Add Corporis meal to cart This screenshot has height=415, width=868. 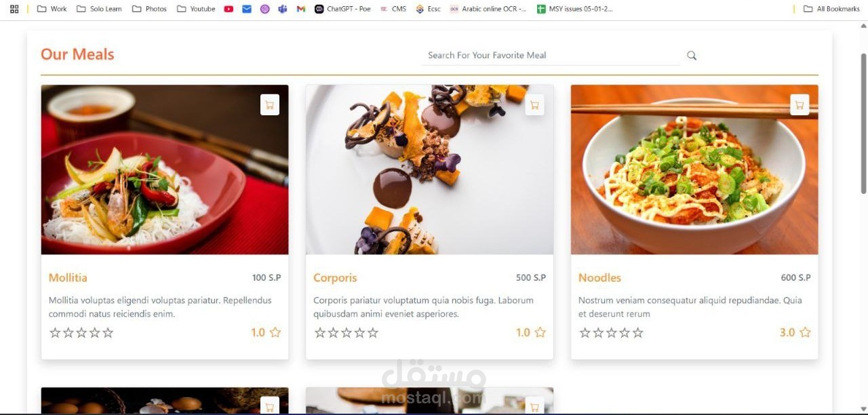pos(534,105)
